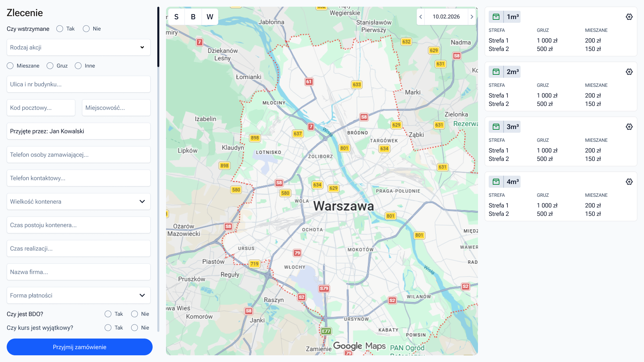Click Strefa 1 Gruz price in 1m³ card
Viewport: 644px width, 362px height.
pos(547,41)
